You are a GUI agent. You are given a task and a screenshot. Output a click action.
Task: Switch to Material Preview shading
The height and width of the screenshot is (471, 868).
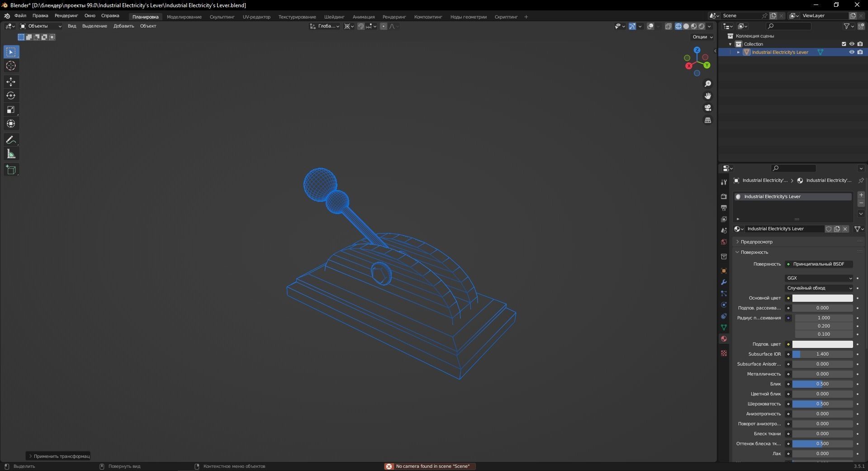point(694,26)
